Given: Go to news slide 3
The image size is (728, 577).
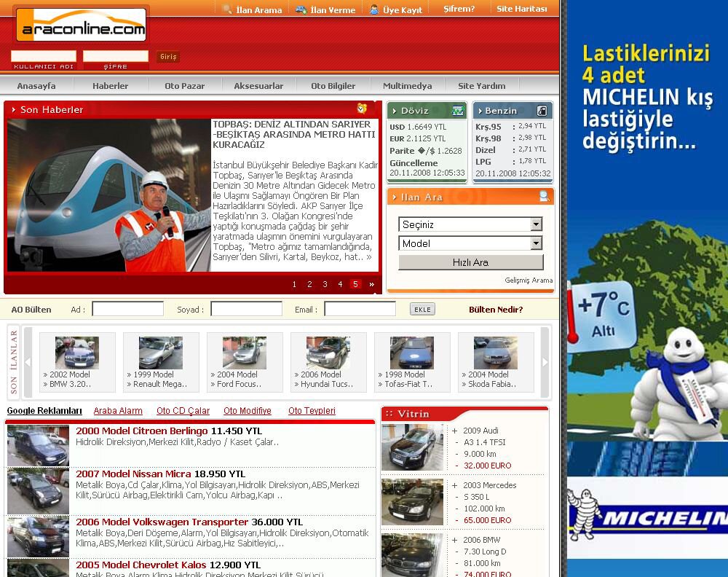Looking at the screenshot, I should click(325, 284).
